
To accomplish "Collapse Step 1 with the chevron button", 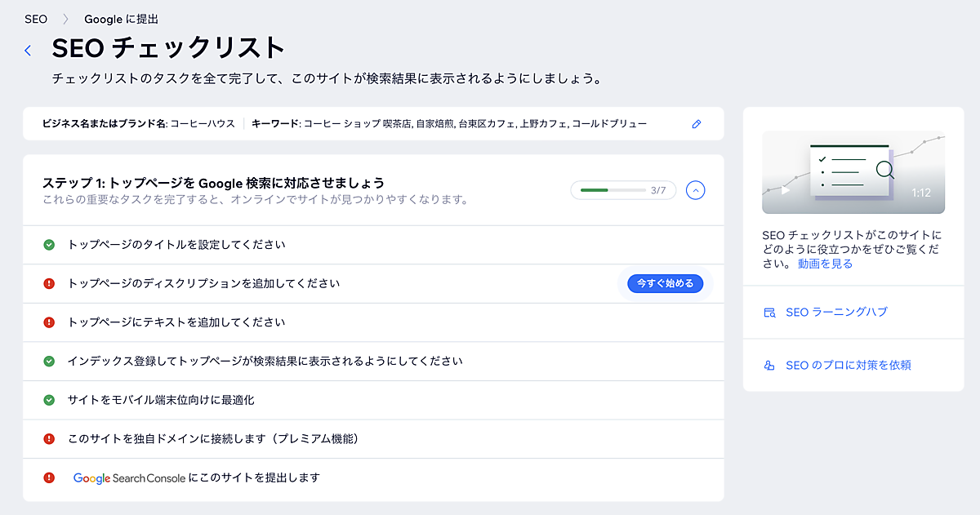I will (x=695, y=190).
